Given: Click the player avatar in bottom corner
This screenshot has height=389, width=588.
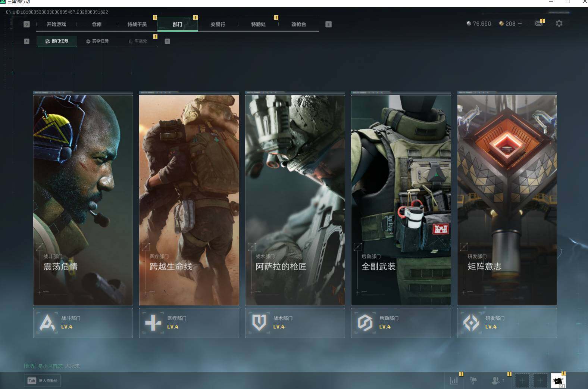Looking at the screenshot, I should point(559,381).
